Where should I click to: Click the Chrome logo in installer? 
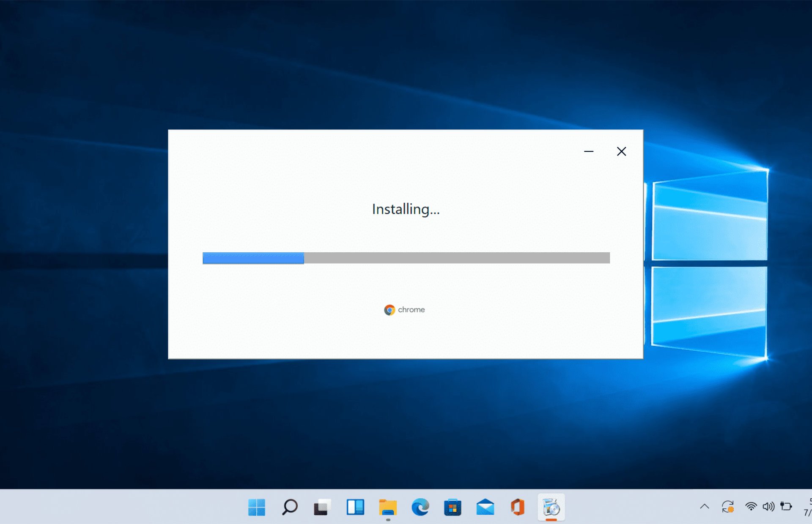click(x=390, y=310)
